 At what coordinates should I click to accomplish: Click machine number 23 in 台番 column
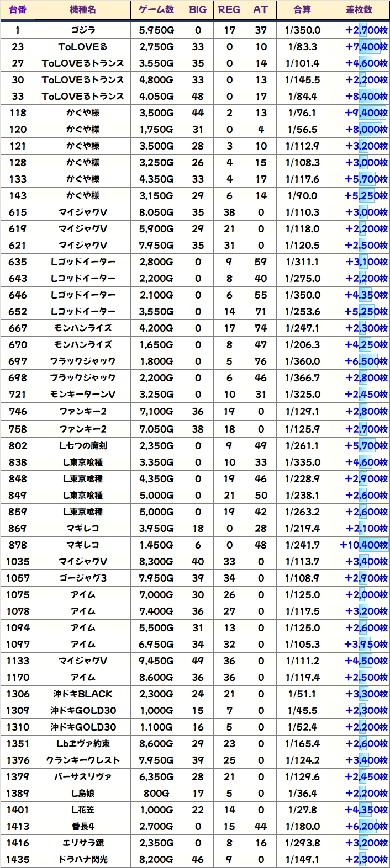18,47
